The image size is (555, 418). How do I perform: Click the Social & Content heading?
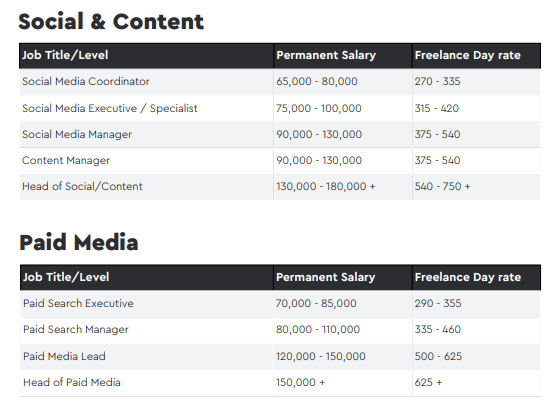[111, 22]
